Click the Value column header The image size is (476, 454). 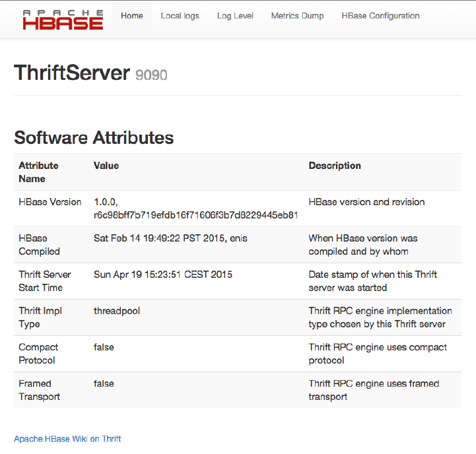tap(106, 166)
